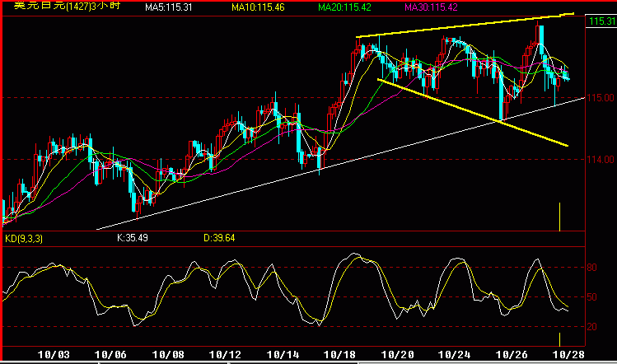Click the K:35.49 value
617x364 pixels.
[133, 238]
